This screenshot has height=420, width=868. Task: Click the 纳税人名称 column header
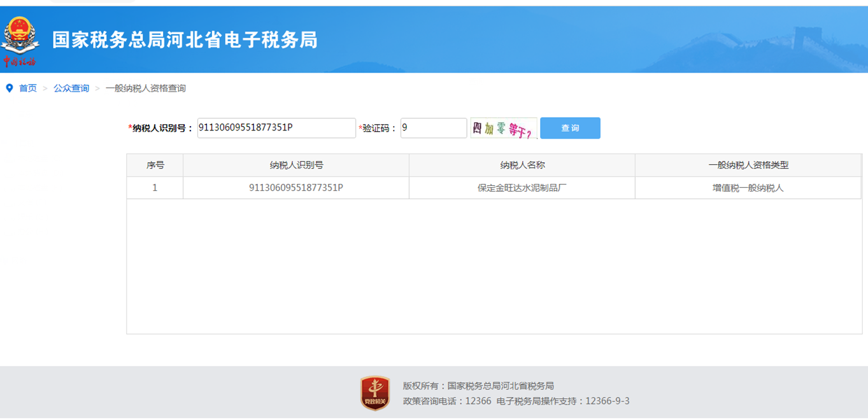click(522, 165)
